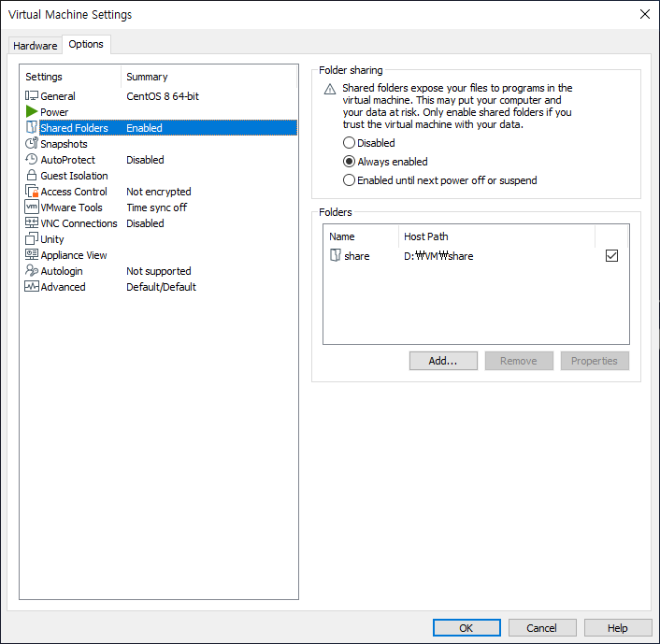Click the share folder icon in Folders list
Screen dimensions: 660x644
336,255
